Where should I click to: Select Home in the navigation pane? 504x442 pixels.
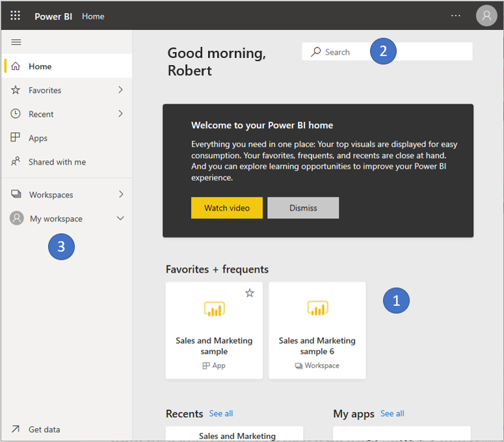[x=67, y=66]
